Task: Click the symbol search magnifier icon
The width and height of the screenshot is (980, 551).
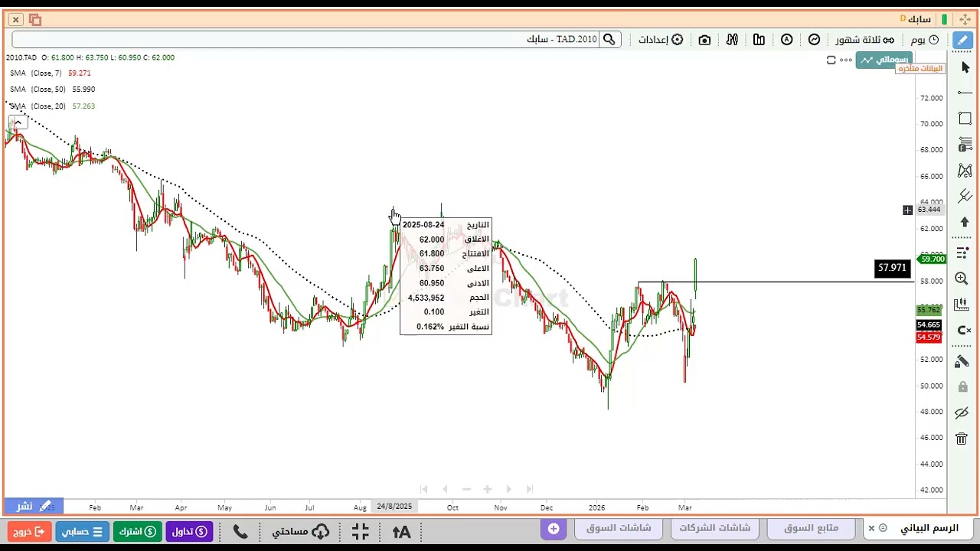Action: (609, 40)
